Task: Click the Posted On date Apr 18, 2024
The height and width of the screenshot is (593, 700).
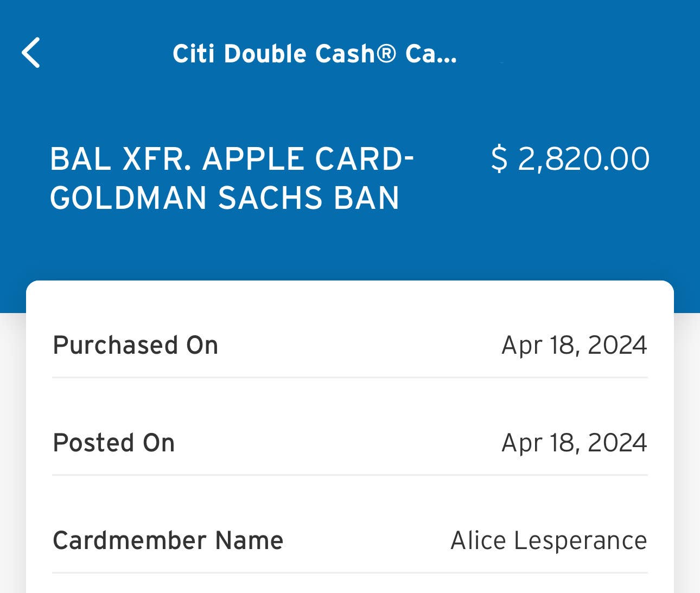Action: [574, 443]
